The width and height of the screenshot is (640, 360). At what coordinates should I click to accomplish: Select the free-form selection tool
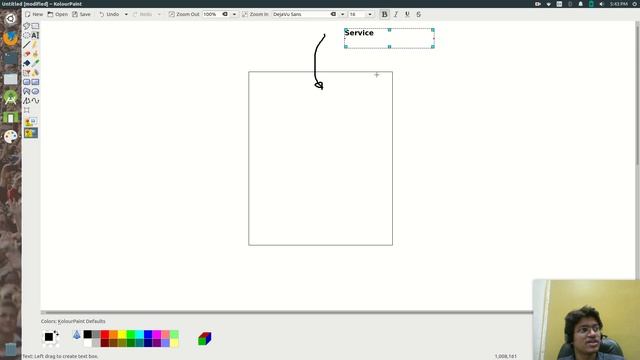pos(27,26)
